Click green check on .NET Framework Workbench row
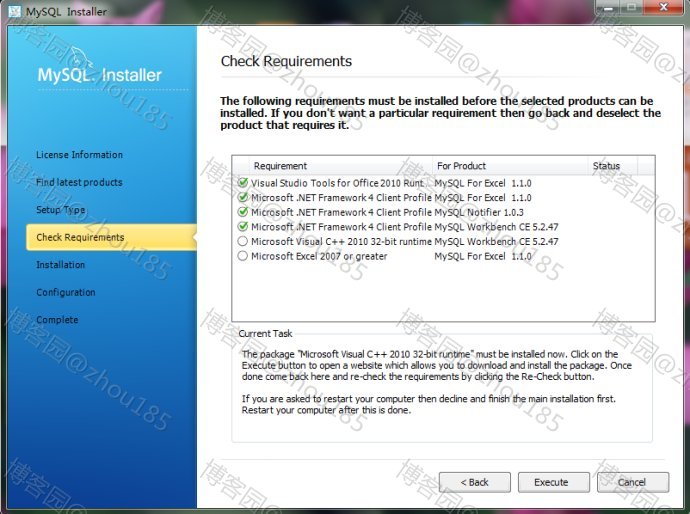Image resolution: width=690 pixels, height=514 pixels. coord(242,226)
